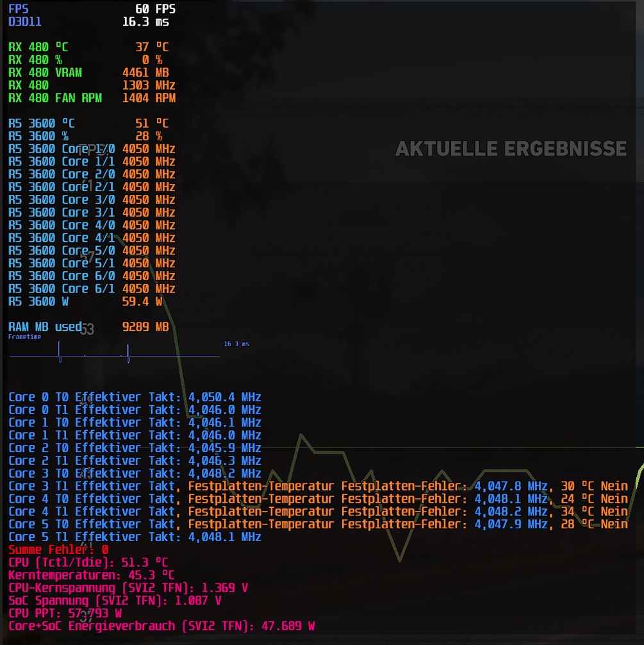Select Core 0 T0 Effektiver Takt row
This screenshot has height=645, width=644.
(135, 398)
